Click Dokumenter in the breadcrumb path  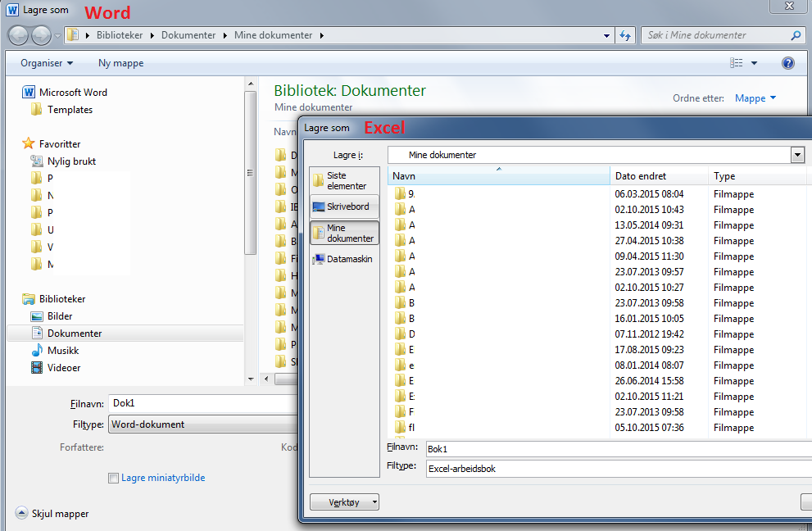click(188, 35)
